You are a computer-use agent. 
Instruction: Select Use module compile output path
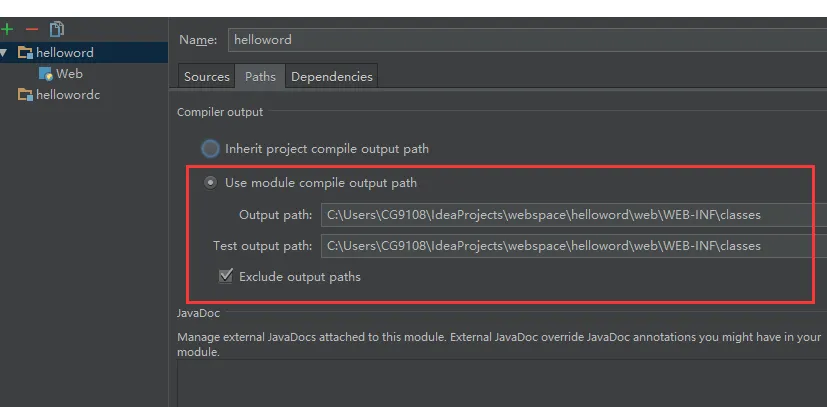[210, 183]
